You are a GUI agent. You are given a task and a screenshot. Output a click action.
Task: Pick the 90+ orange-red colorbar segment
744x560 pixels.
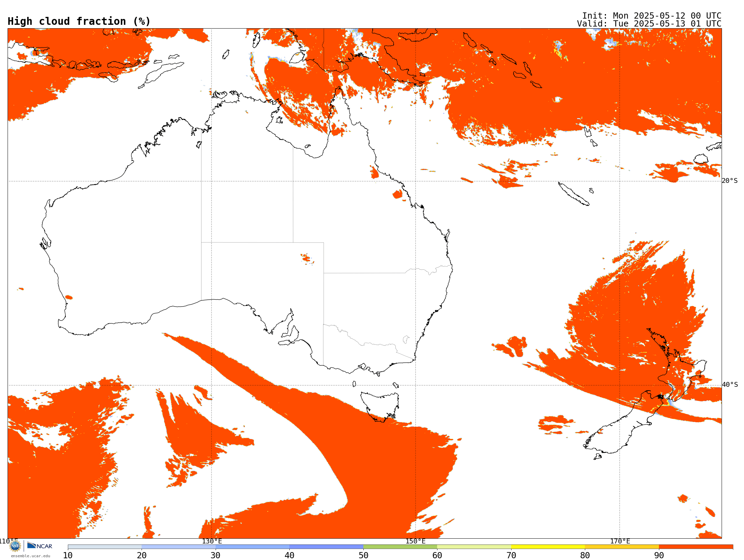pos(696,547)
